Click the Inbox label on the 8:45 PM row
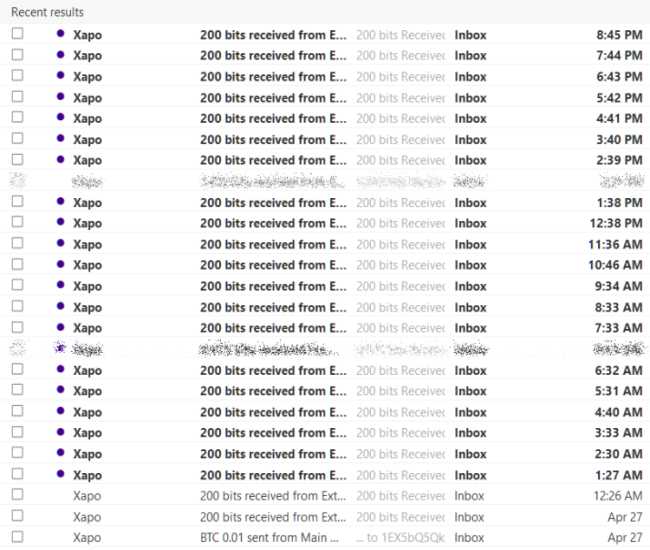The image size is (650, 550). pyautogui.click(x=470, y=35)
